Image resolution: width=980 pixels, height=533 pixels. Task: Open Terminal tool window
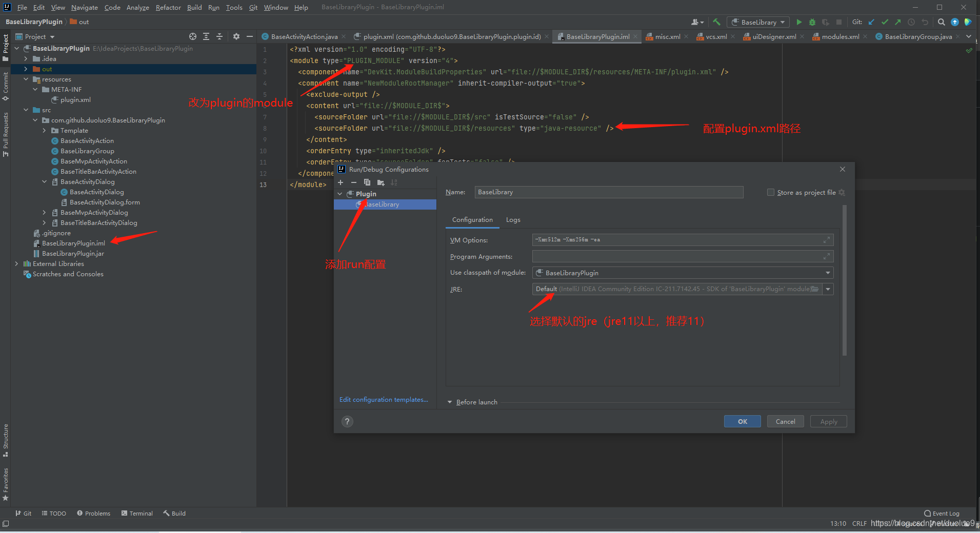click(x=137, y=513)
